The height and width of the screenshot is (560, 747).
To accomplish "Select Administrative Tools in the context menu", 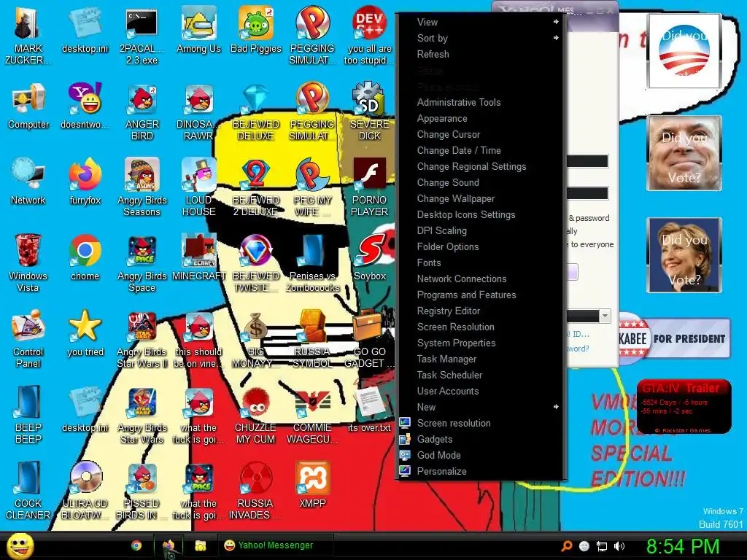I will click(480, 102).
